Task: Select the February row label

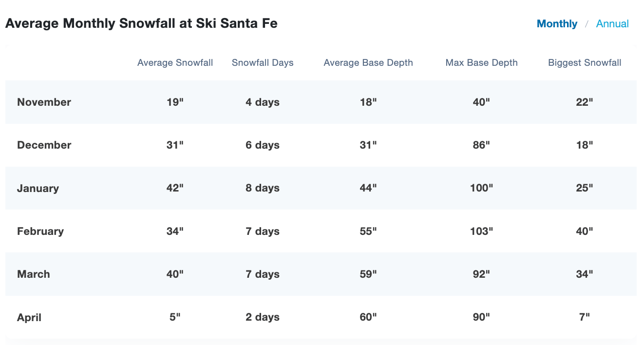Action: coord(40,231)
